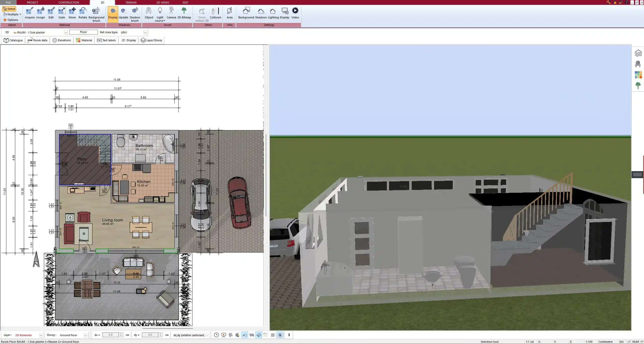644x344 pixels.
Task: Open the TERRAIN ribbon tab
Action: (x=131, y=2)
